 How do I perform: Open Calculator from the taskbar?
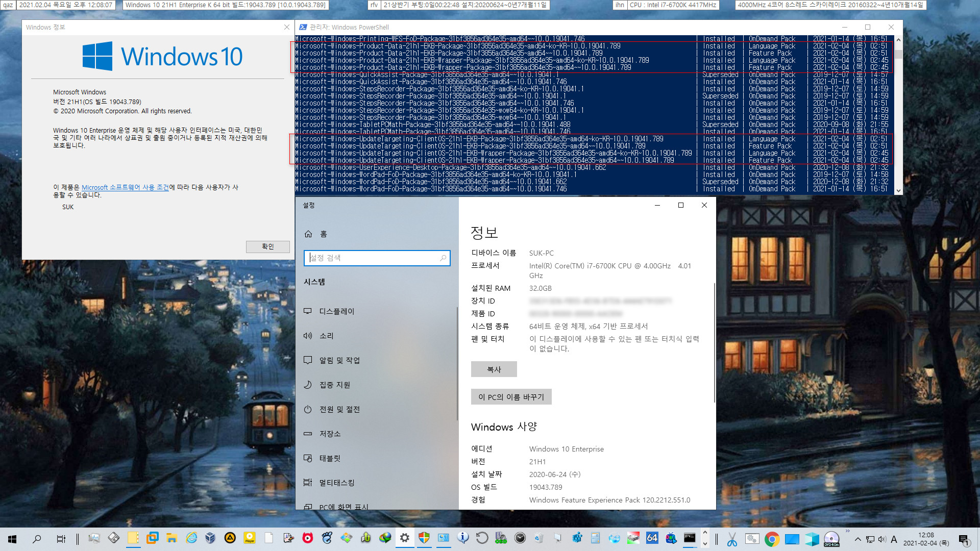[595, 538]
